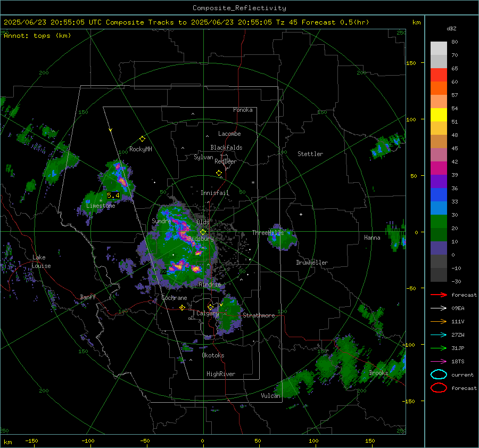Click the Hanna label
Viewport: 479px width, 448px height.
click(x=372, y=238)
